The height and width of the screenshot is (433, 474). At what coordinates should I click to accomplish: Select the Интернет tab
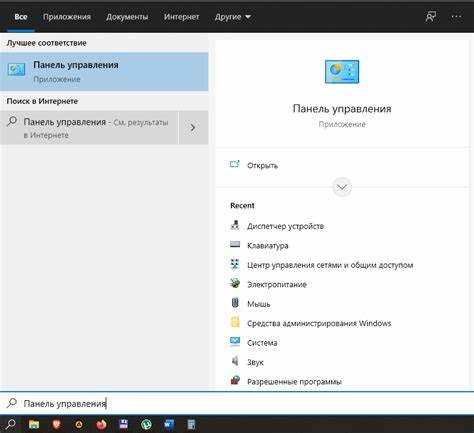[x=181, y=17]
